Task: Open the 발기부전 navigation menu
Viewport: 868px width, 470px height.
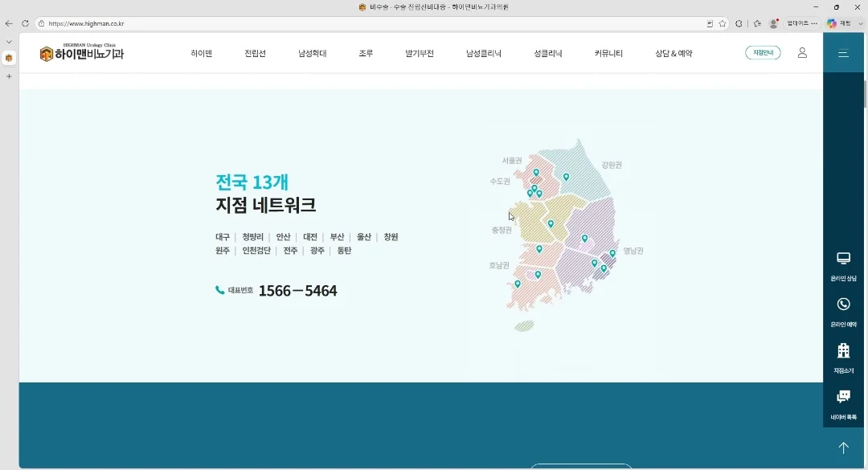Action: (x=420, y=54)
